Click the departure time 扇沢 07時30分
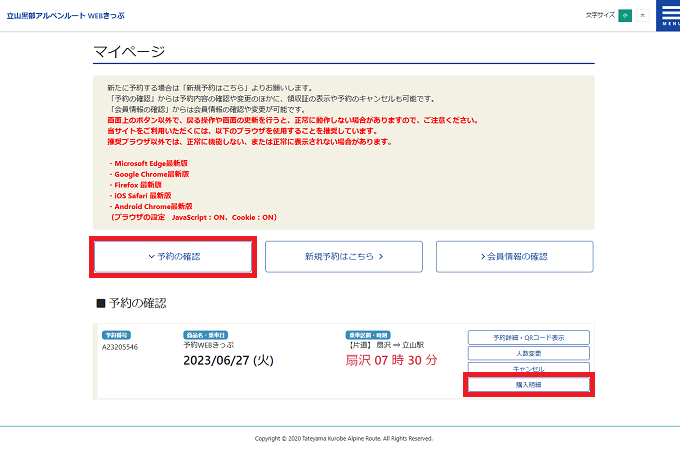 (391, 360)
